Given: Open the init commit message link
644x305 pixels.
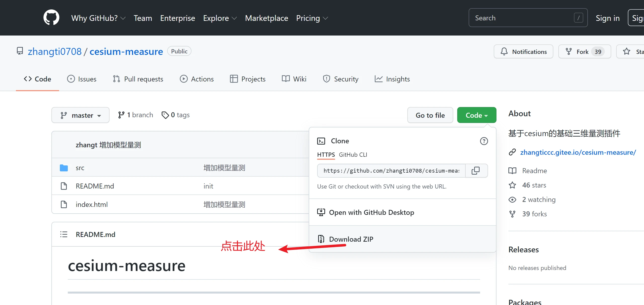Looking at the screenshot, I should pos(208,186).
